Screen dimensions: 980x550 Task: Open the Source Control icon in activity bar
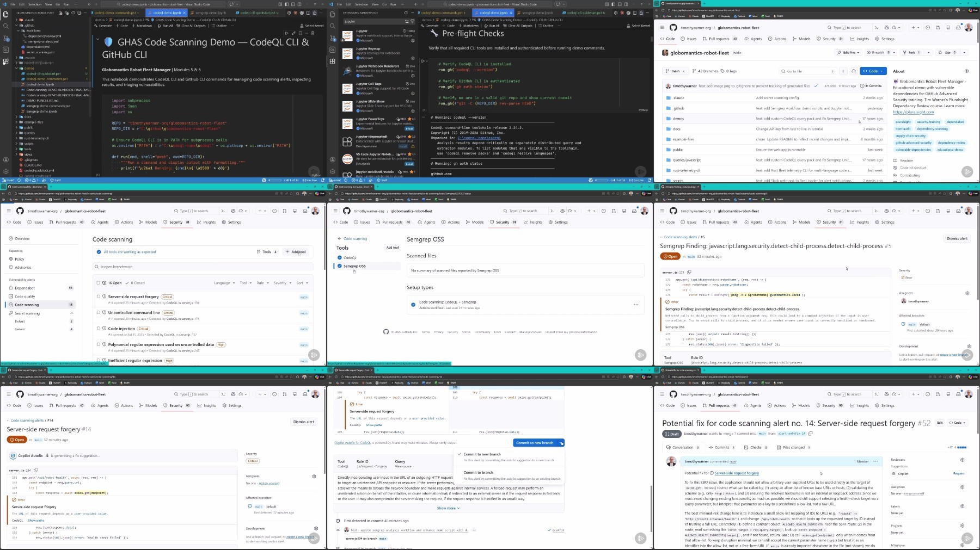pos(6,38)
